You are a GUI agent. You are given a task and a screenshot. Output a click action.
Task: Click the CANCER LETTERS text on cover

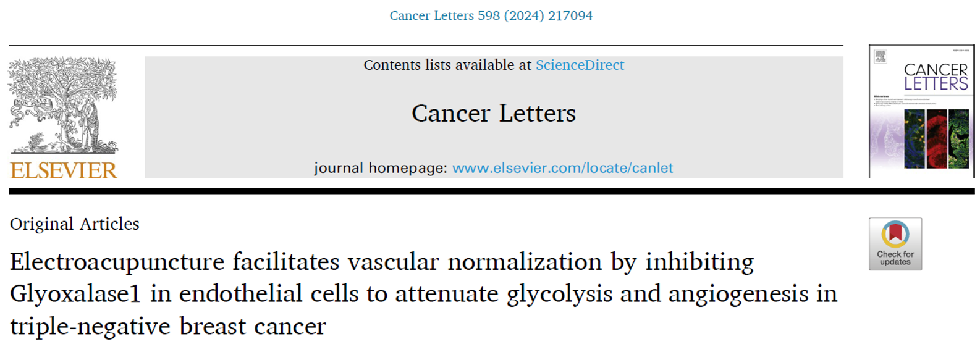coord(936,77)
